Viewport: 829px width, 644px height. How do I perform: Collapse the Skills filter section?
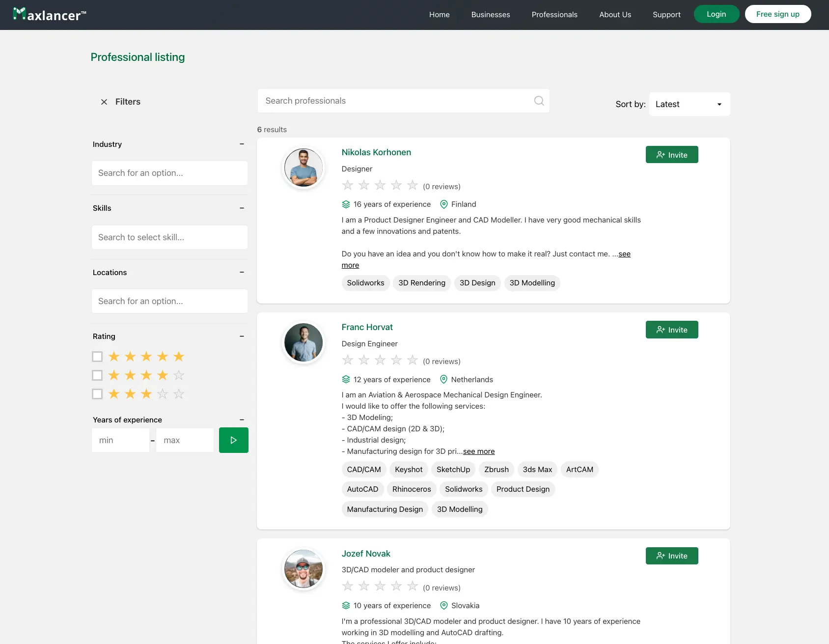click(242, 208)
